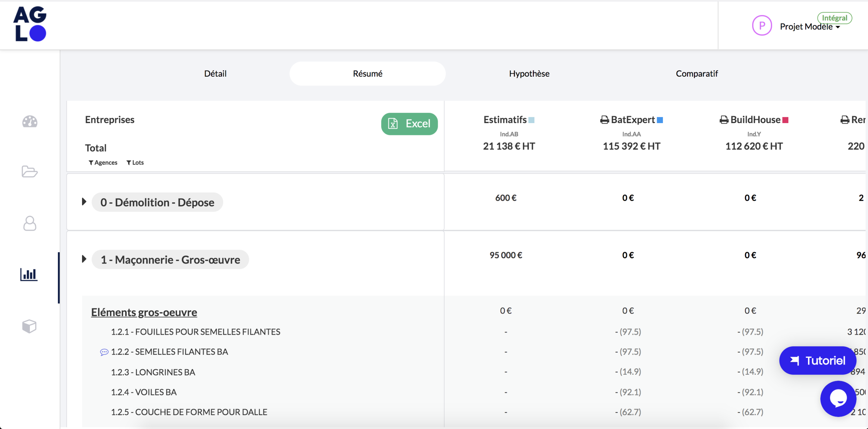Open the chat bubble widget

(838, 398)
